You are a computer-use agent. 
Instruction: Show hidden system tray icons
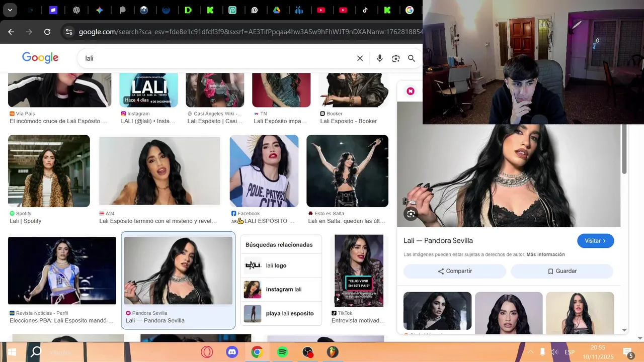coord(530,352)
